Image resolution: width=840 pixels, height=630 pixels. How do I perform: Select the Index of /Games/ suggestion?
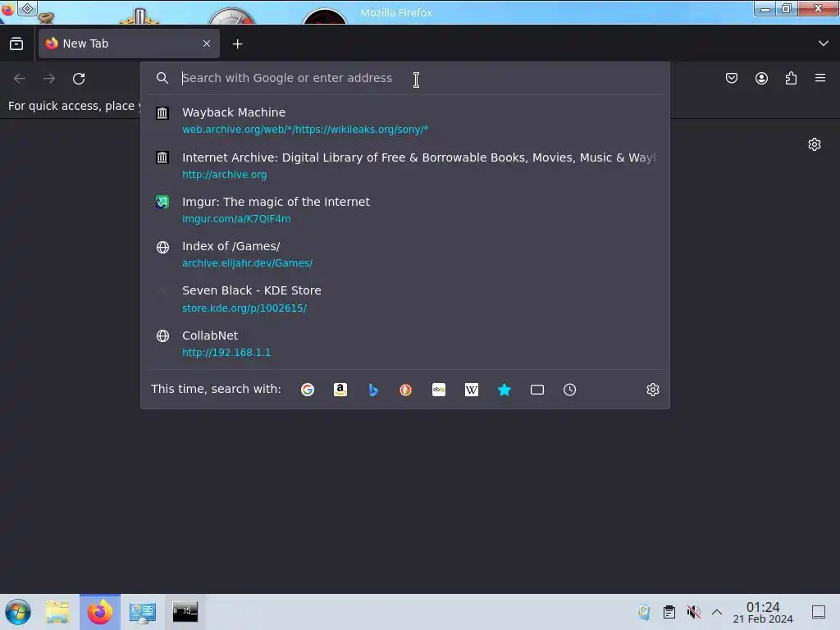point(405,254)
